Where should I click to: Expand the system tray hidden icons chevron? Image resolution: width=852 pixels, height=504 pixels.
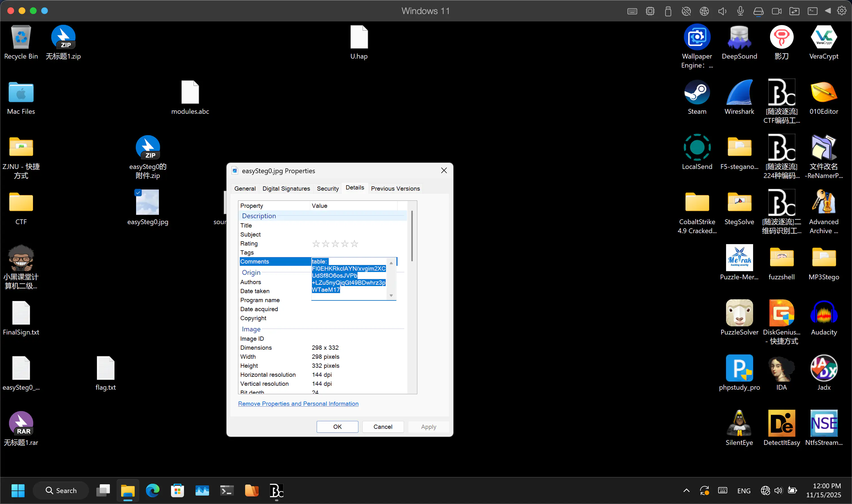(686, 490)
